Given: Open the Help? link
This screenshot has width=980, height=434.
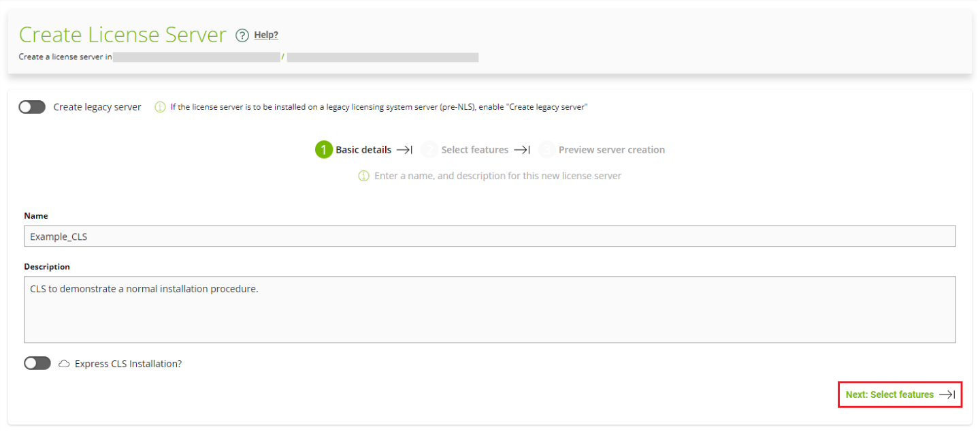Looking at the screenshot, I should pos(265,35).
